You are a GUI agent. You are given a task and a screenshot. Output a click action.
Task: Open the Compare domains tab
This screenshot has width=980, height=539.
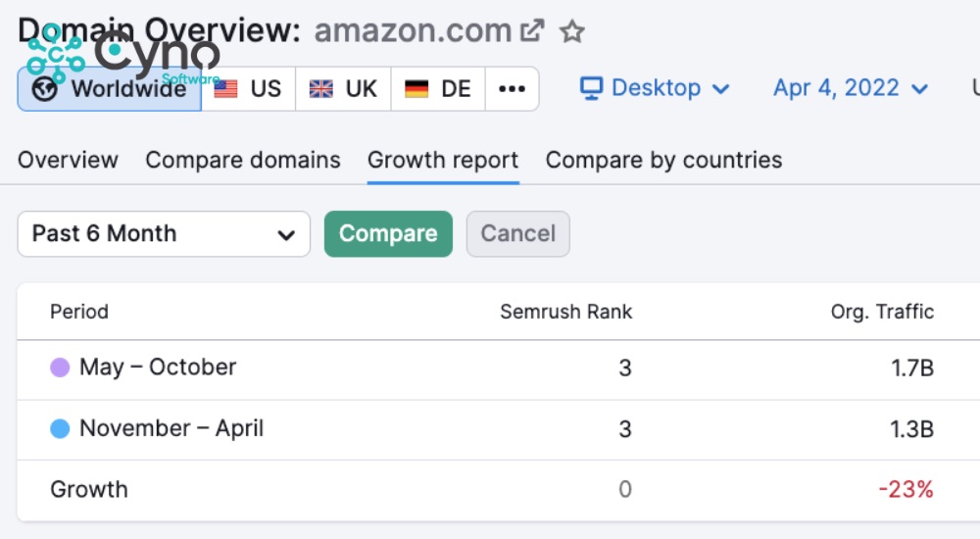[243, 160]
